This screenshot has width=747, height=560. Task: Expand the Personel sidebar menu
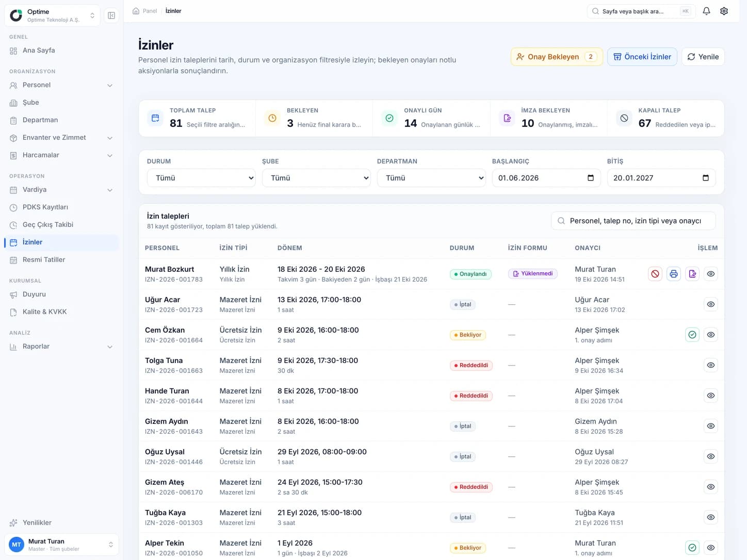[x=61, y=85]
